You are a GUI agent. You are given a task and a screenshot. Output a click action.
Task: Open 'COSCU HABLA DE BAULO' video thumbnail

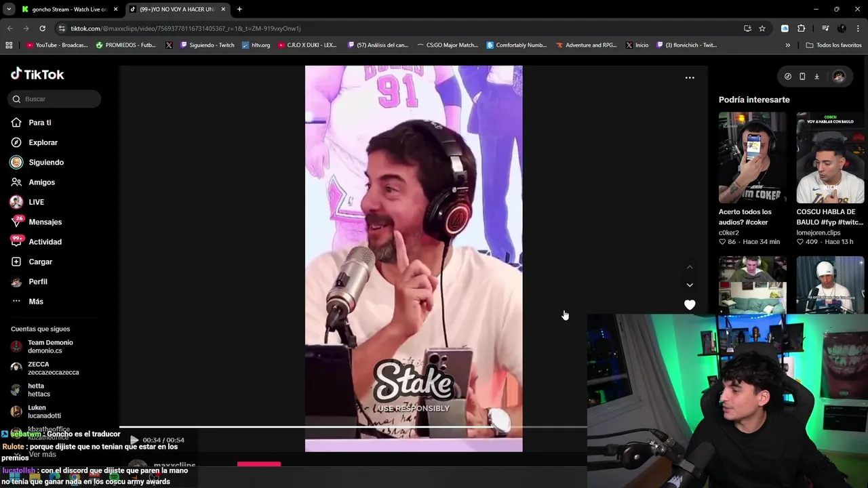click(x=830, y=158)
